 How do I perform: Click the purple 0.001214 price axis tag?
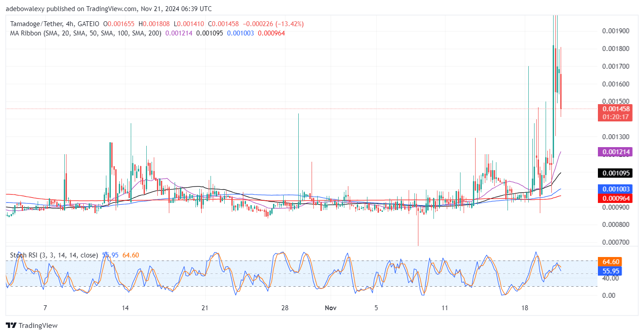616,152
